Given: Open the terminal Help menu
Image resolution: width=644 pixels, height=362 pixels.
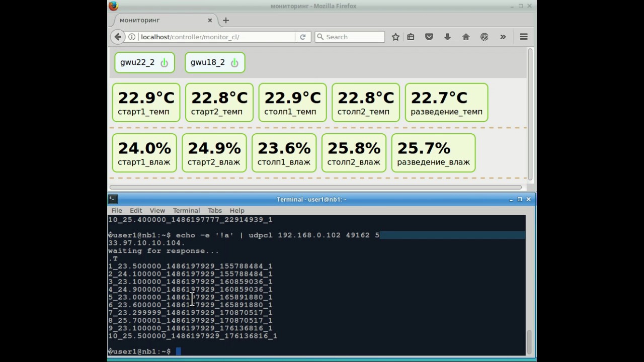Looking at the screenshot, I should (x=237, y=210).
